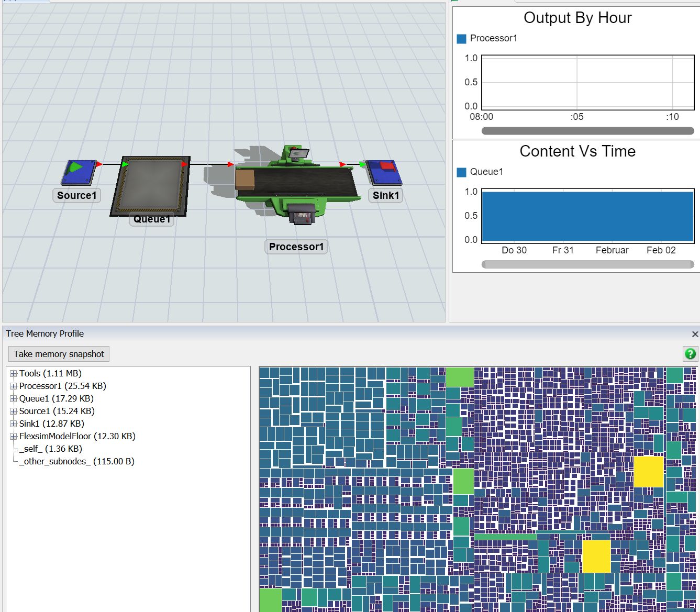Expand the Processor1 (25.54 KB) tree node
Image resolution: width=700 pixels, height=612 pixels.
click(x=14, y=386)
